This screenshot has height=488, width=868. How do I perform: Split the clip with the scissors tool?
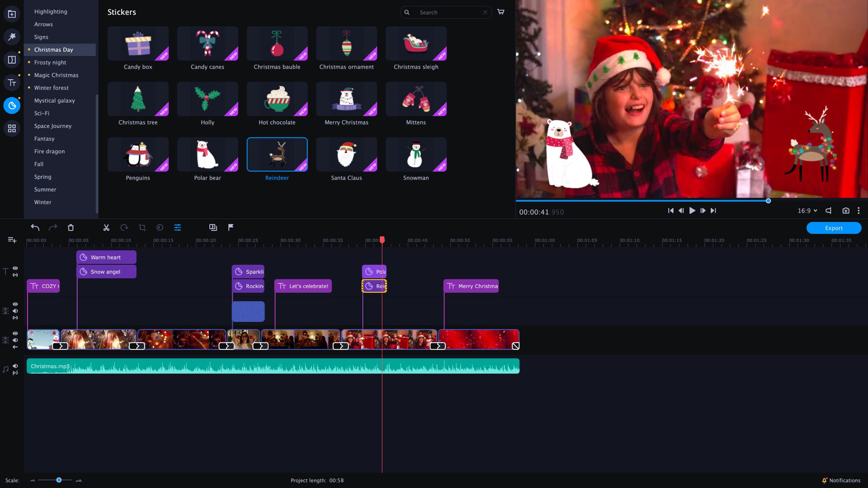106,227
